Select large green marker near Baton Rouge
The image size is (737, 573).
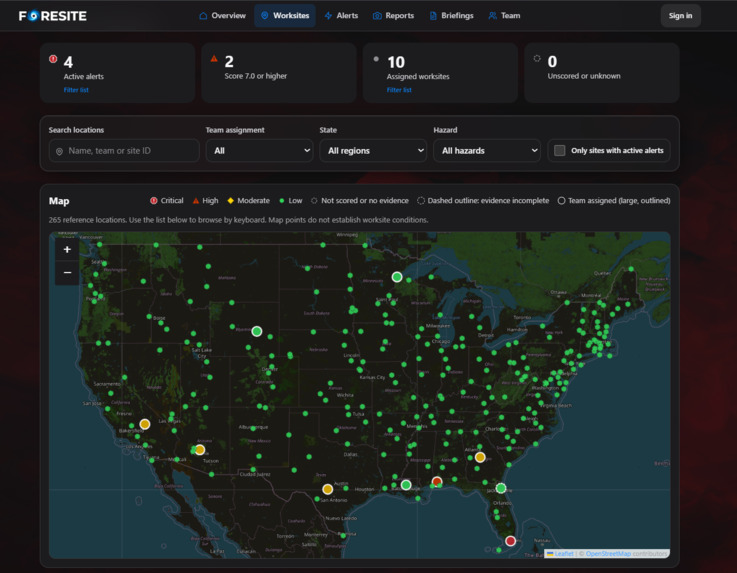(406, 485)
